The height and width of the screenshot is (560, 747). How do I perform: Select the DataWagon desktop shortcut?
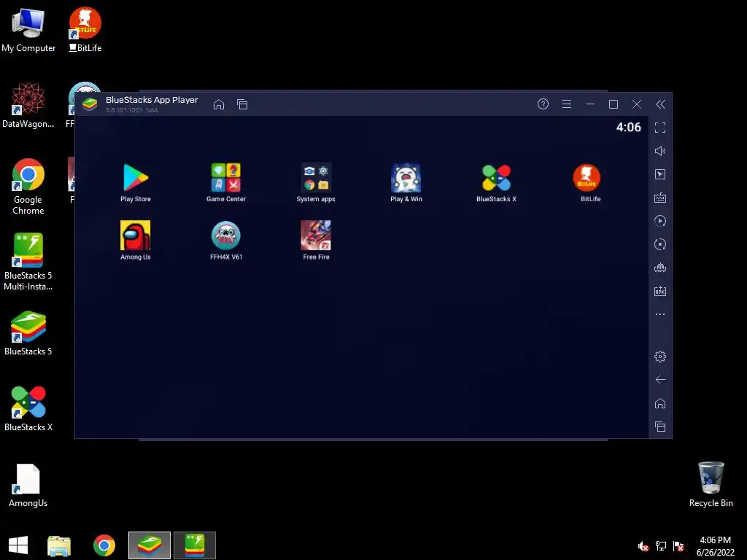tap(28, 105)
